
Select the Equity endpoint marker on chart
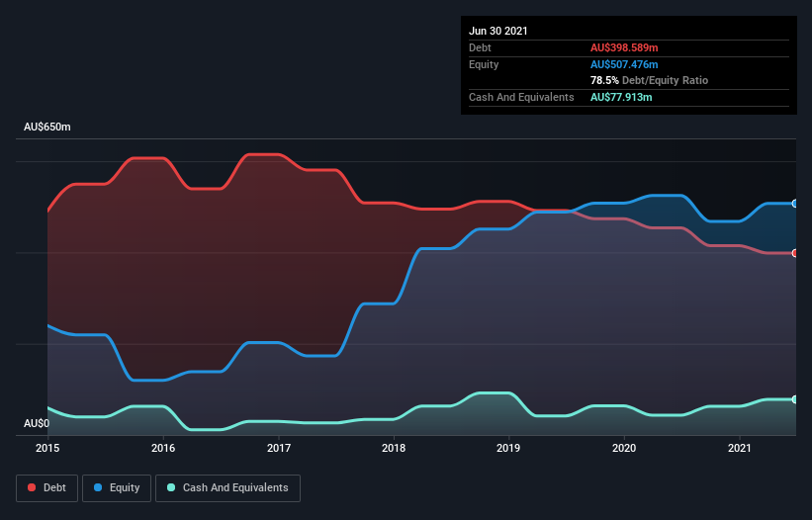point(795,204)
